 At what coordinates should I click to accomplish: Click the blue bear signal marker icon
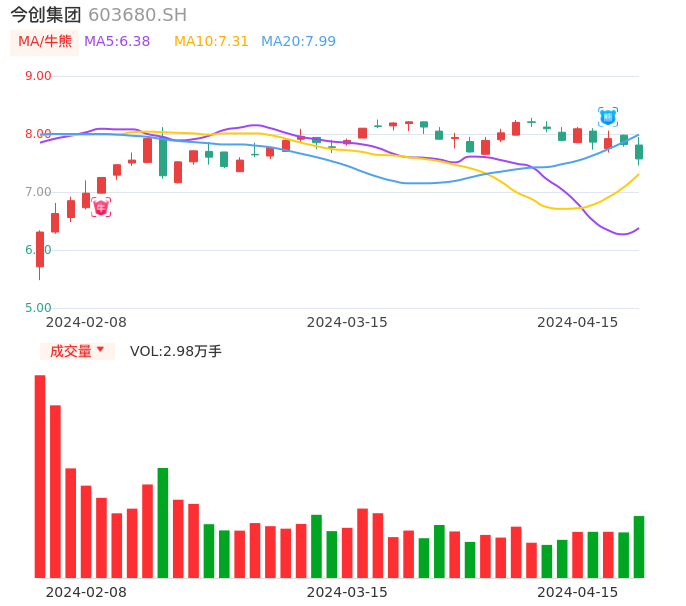click(608, 117)
